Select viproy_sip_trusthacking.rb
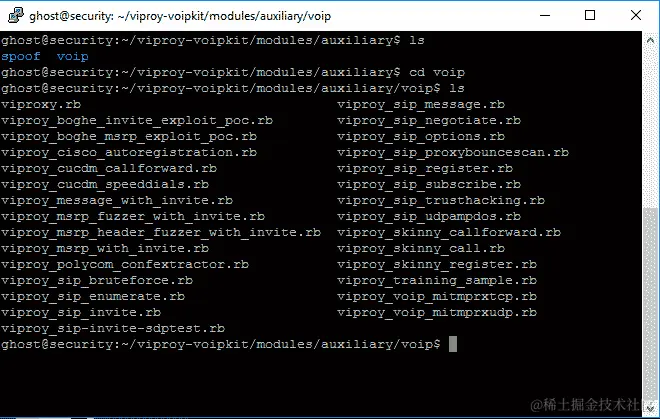 [x=441, y=200]
